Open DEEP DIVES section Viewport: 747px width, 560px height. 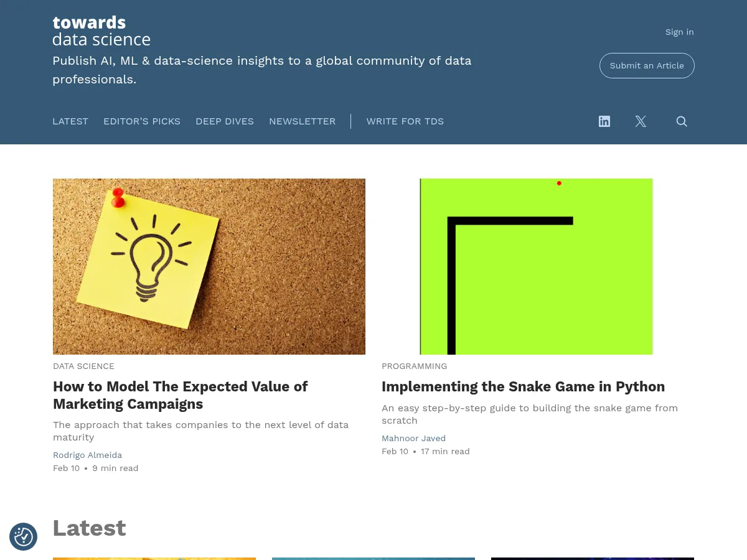click(x=225, y=121)
